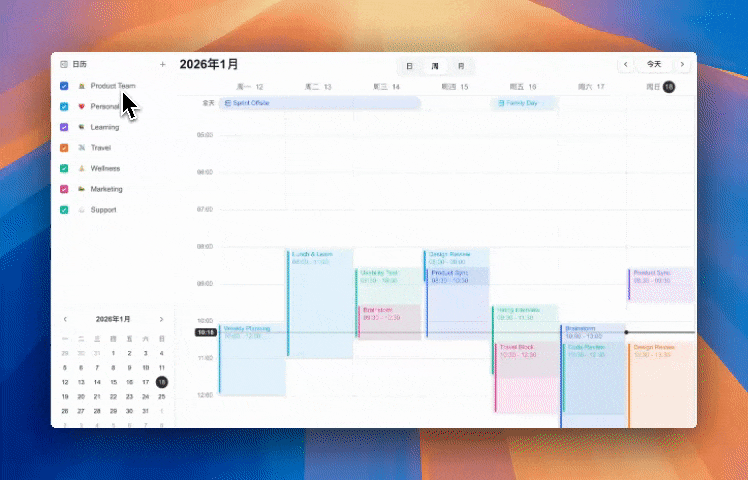Click the Product Team emoji icon
This screenshot has height=480, width=748.
(82, 86)
